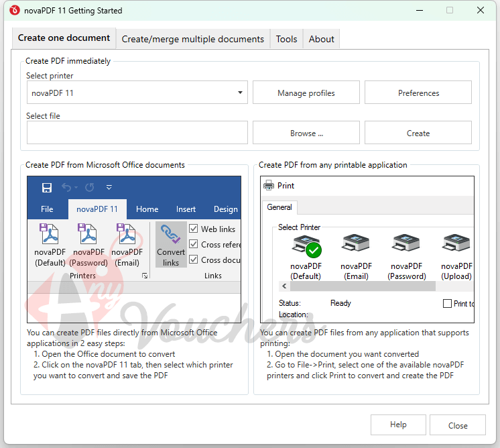
Task: Minimize the novaPDF window
Action: tap(420, 11)
